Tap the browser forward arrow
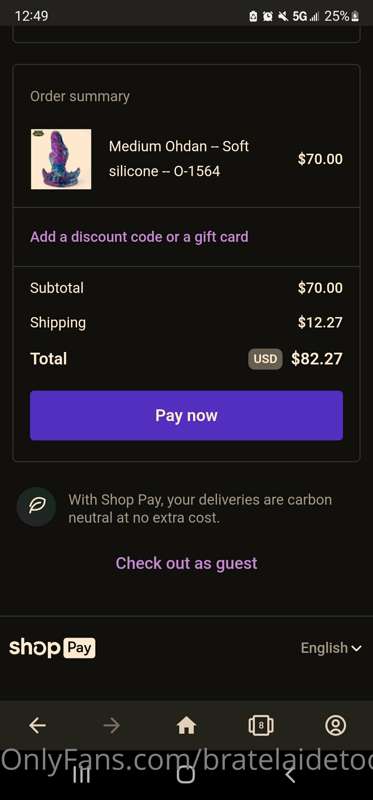 [111, 725]
